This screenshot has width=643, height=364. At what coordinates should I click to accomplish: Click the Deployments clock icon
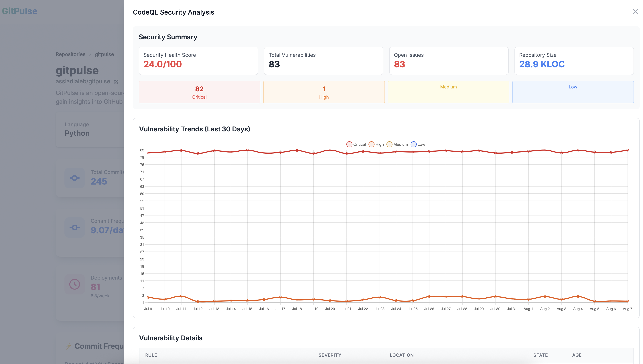(x=74, y=284)
